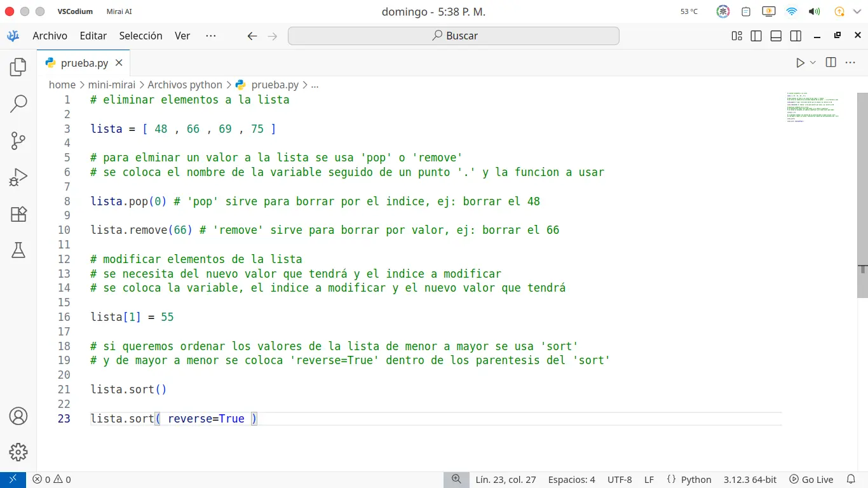Screen dimensions: 868x488
Task: Run the Python file with play button
Action: pos(800,63)
